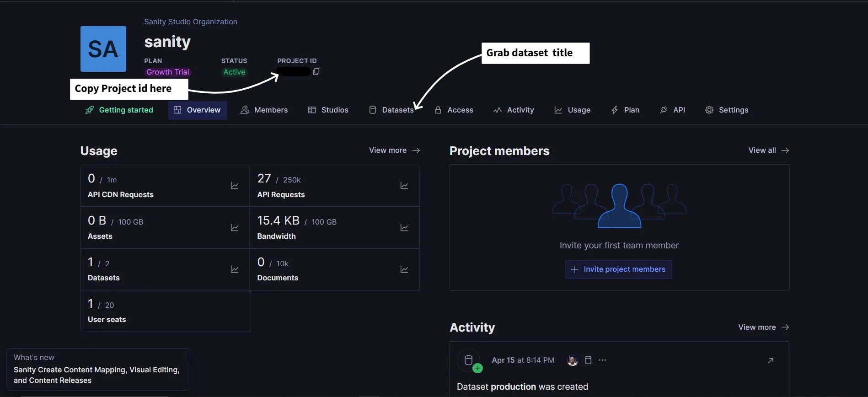Click the dashboard icon next to Overview tab
868x397 pixels.
click(x=177, y=110)
